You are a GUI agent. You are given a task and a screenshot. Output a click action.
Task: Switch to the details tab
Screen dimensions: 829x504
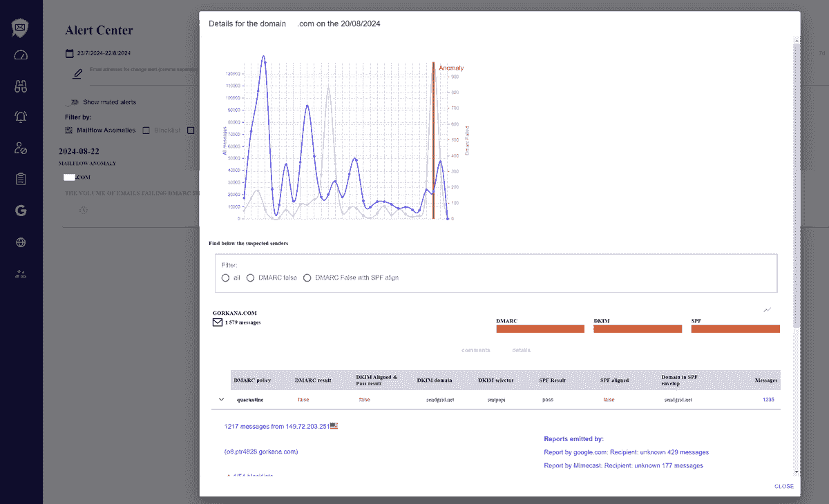[522, 350]
